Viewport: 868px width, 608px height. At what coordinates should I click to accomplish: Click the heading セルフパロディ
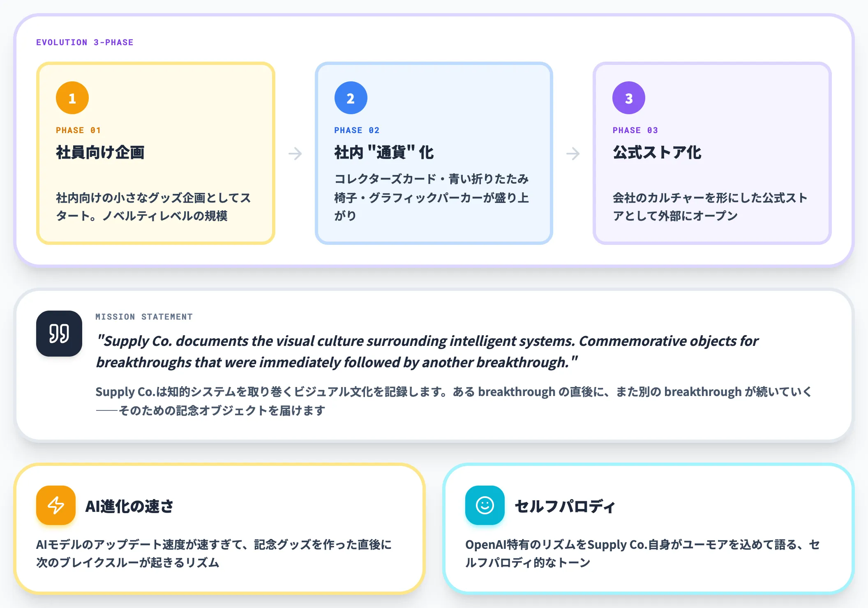tap(565, 506)
